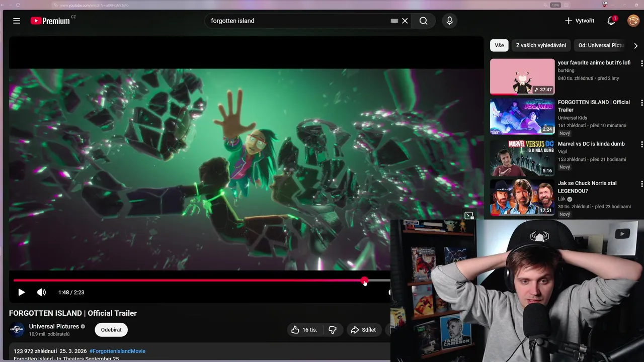Screen dimensions: 644x362
Task: Click the 'Vigil' channel name
Action: pos(562,151)
